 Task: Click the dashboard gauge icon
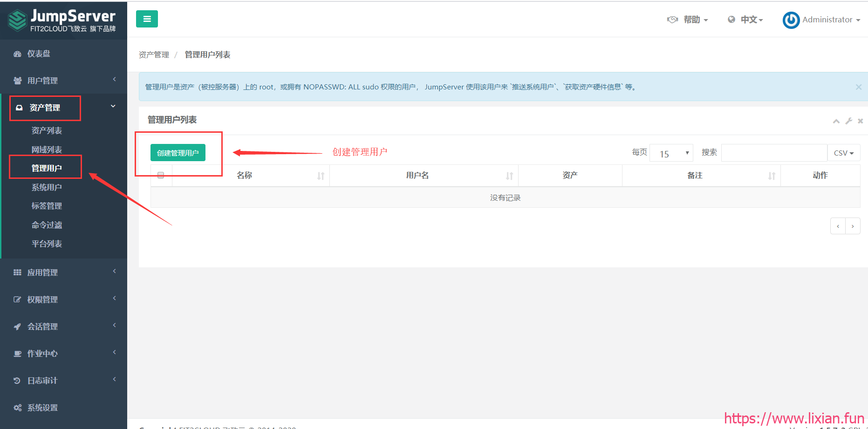pos(18,54)
